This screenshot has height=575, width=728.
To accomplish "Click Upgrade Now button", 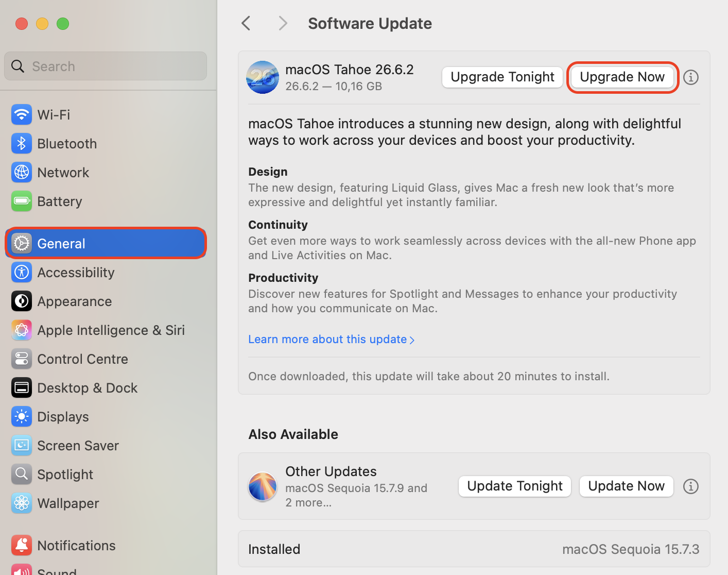I will 622,77.
